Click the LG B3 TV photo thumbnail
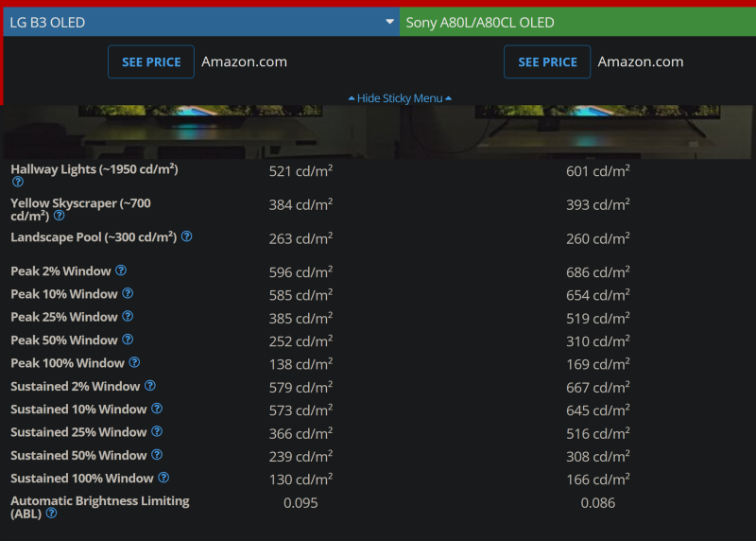756x541 pixels. tap(200, 131)
